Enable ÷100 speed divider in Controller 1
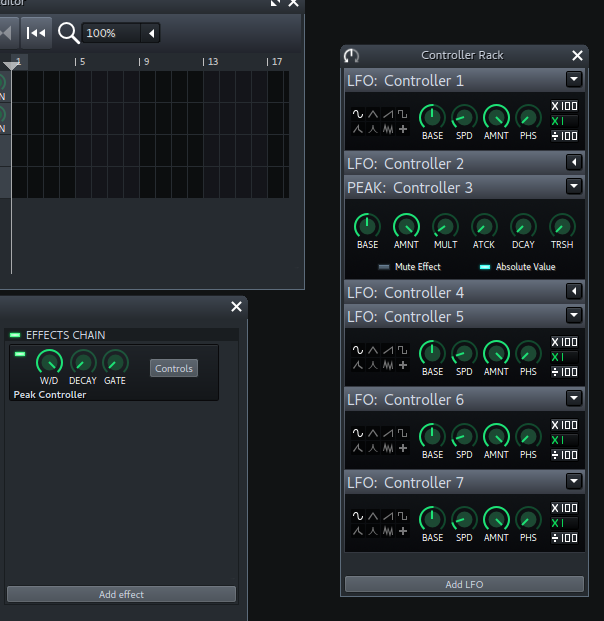The height and width of the screenshot is (621, 604). (564, 136)
